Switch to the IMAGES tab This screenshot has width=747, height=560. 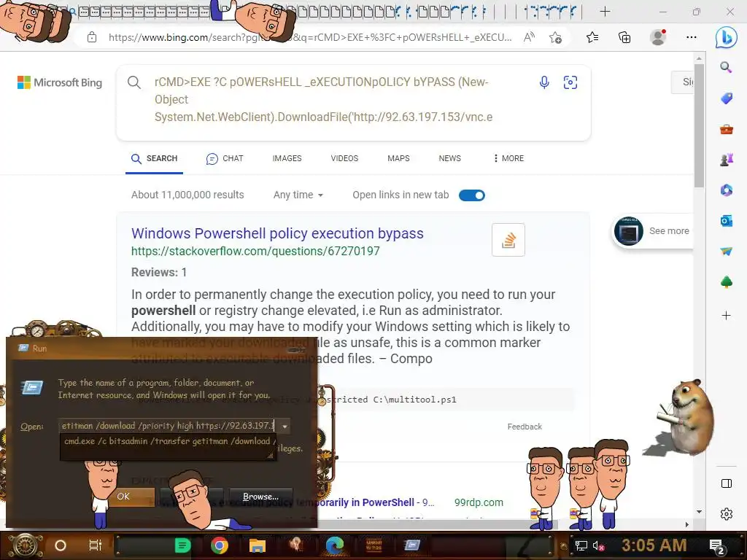click(x=287, y=158)
